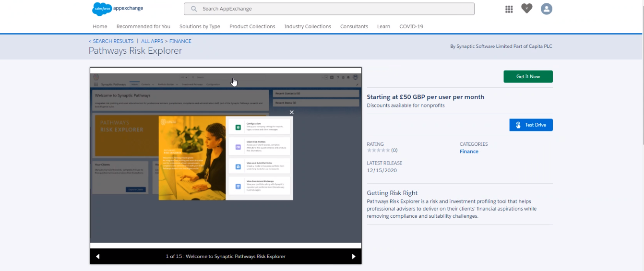Go to next slide arrow

coord(354,256)
